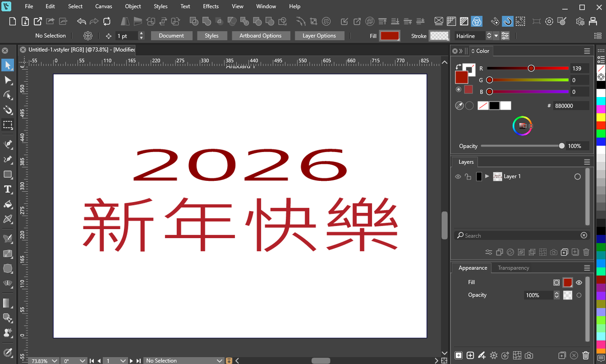Switch to the Transparency tab

513,267
